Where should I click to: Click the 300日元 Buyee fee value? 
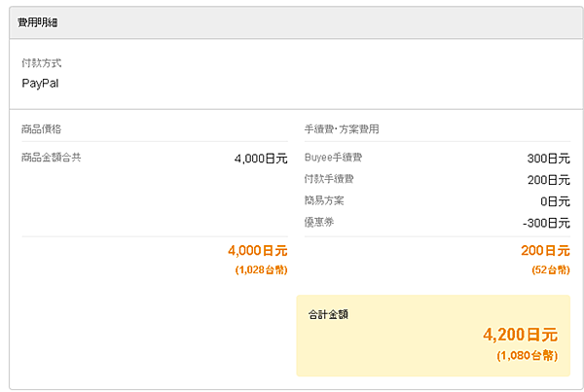click(548, 158)
